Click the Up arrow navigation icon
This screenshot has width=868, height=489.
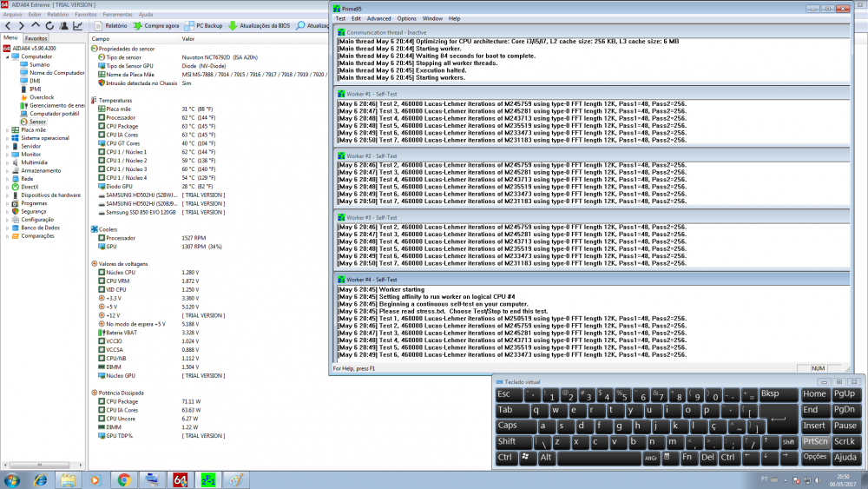point(36,26)
